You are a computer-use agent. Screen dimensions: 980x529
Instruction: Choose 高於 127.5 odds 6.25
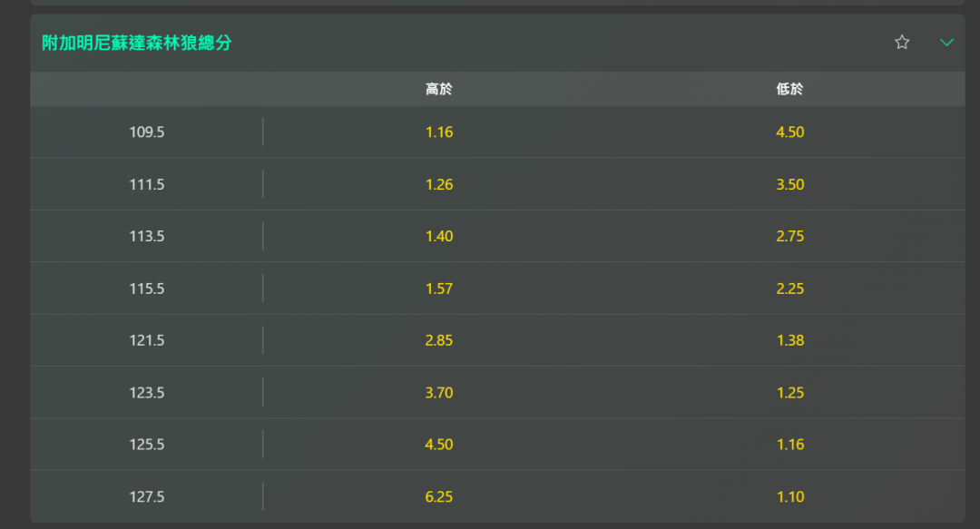point(439,497)
